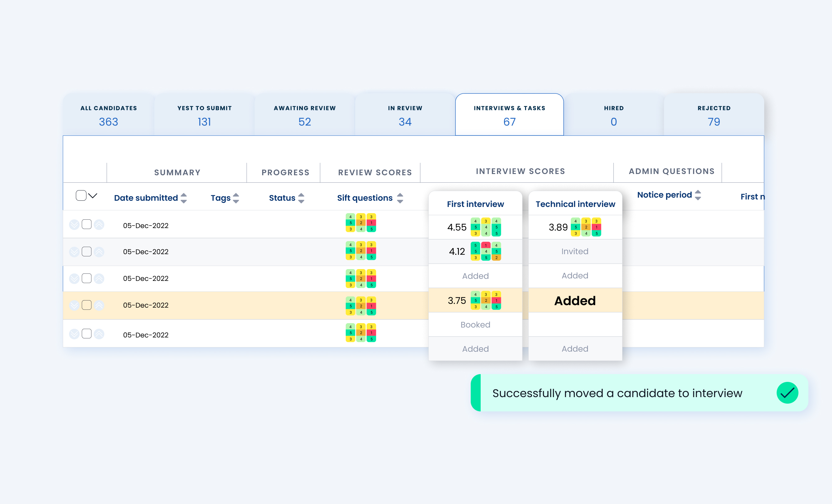Tick the select-all checkbox in table header

click(81, 196)
